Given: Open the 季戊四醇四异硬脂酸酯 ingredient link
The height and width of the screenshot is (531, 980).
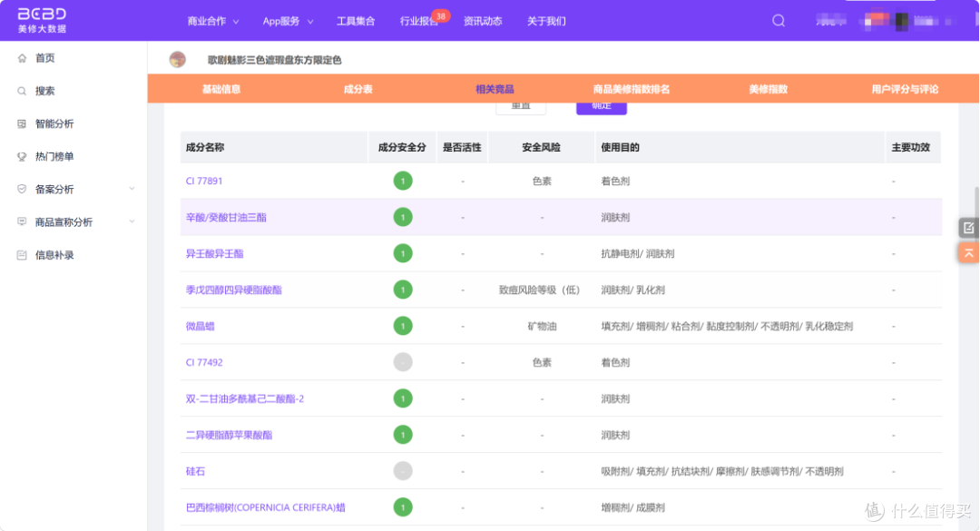Looking at the screenshot, I should point(234,290).
